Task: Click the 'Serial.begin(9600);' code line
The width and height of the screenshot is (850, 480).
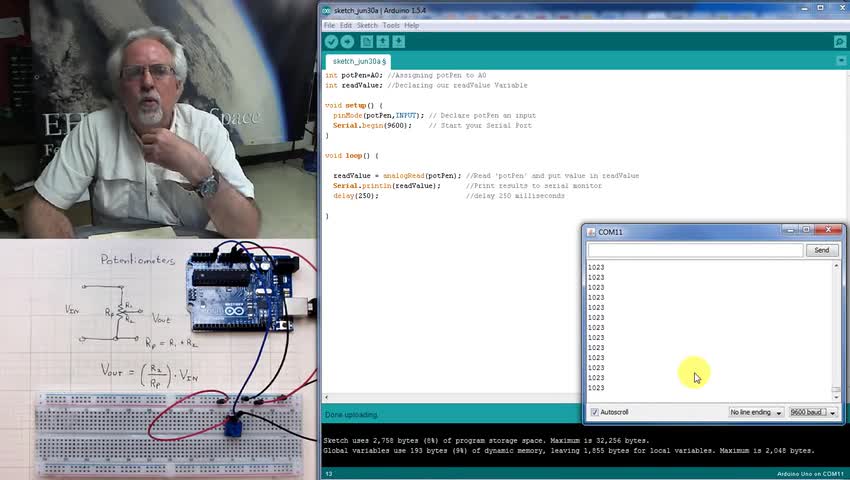Action: [372, 125]
